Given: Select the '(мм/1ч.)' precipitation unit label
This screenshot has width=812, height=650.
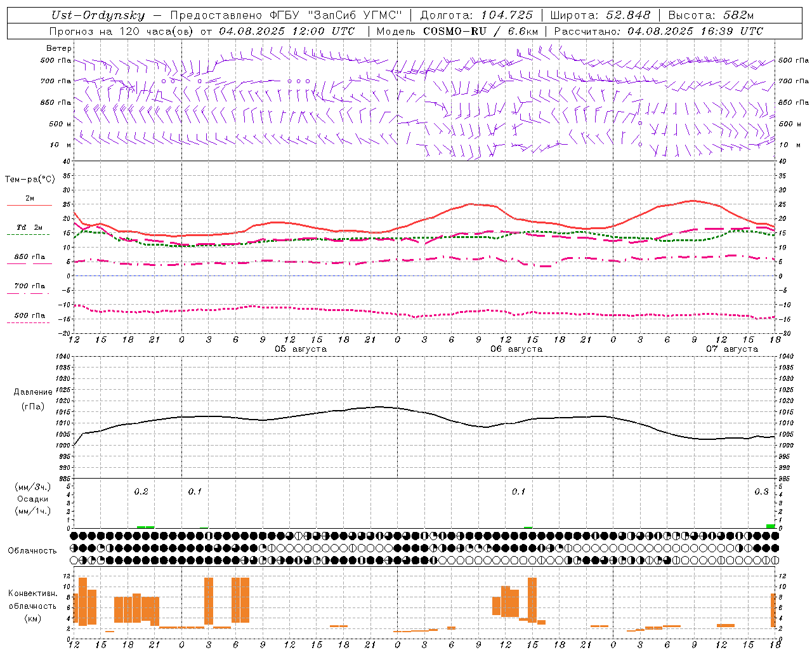Looking at the screenshot, I should pyautogui.click(x=33, y=512).
